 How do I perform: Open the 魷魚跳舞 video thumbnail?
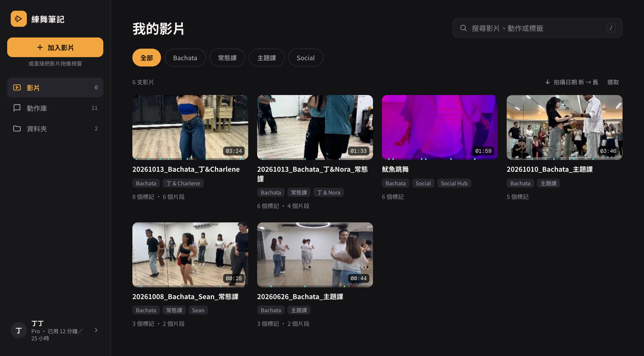pyautogui.click(x=440, y=127)
